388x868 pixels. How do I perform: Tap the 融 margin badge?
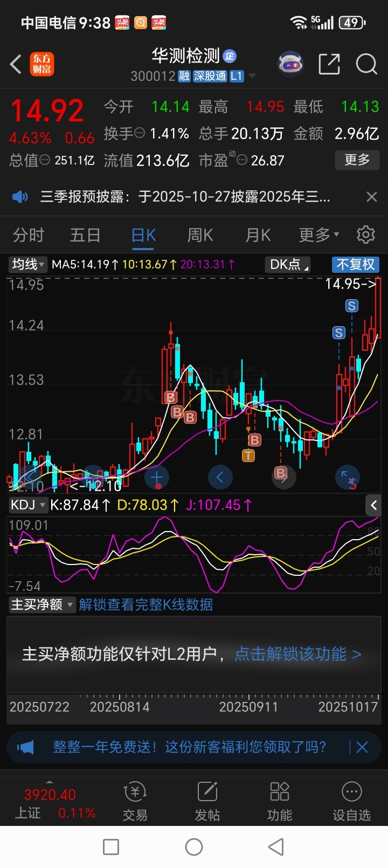184,77
